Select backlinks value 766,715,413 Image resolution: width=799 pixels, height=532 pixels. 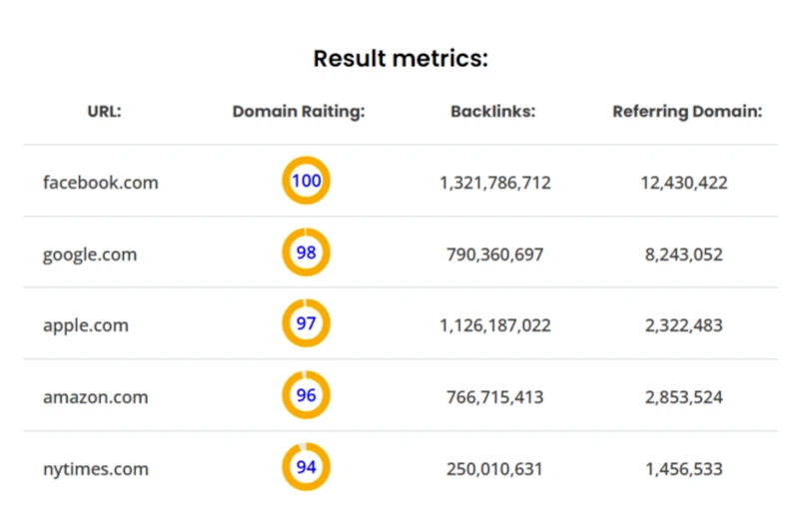[495, 397]
